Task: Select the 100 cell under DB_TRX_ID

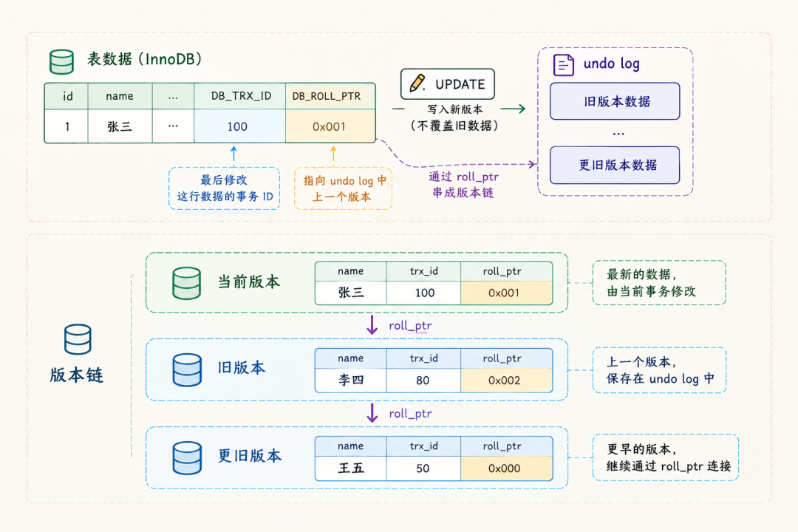Action: click(x=239, y=126)
